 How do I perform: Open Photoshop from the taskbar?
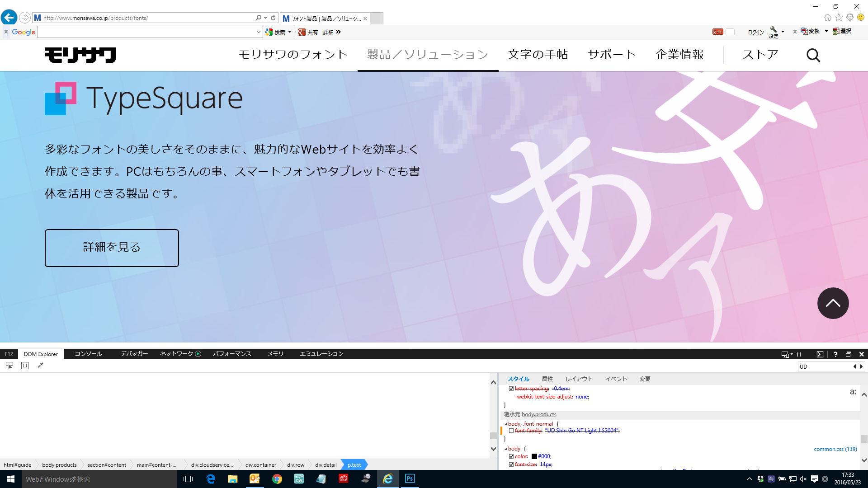[x=410, y=479]
